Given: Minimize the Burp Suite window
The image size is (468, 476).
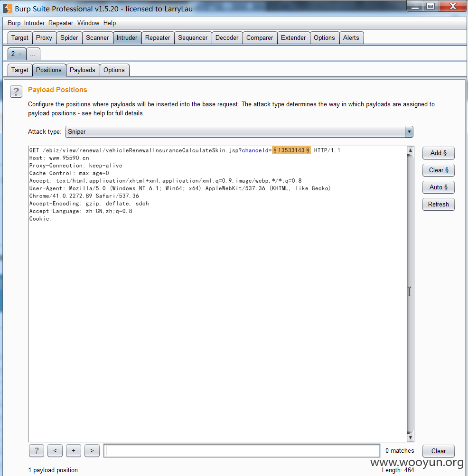Looking at the screenshot, I should pos(415,6).
